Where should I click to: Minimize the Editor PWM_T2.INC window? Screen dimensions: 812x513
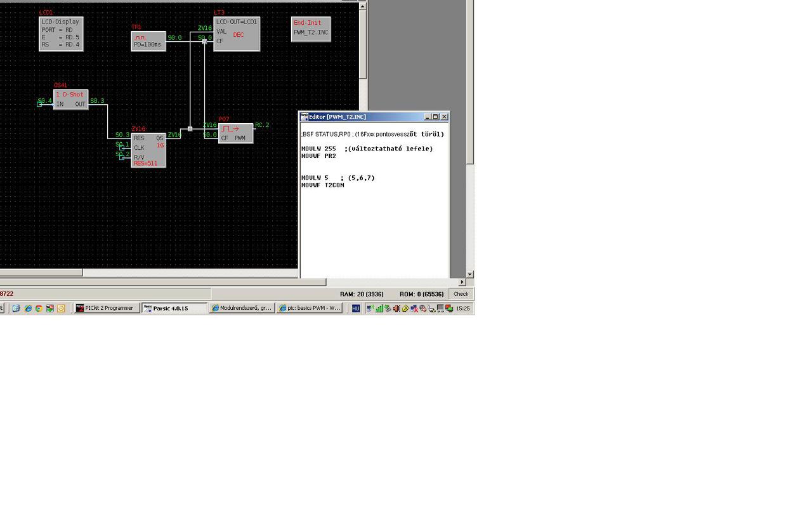tap(428, 117)
